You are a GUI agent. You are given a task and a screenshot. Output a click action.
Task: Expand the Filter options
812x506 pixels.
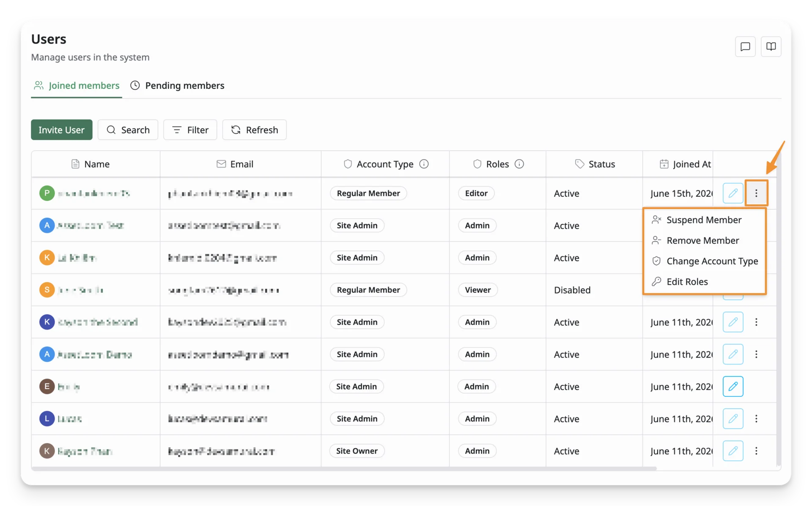click(x=190, y=130)
